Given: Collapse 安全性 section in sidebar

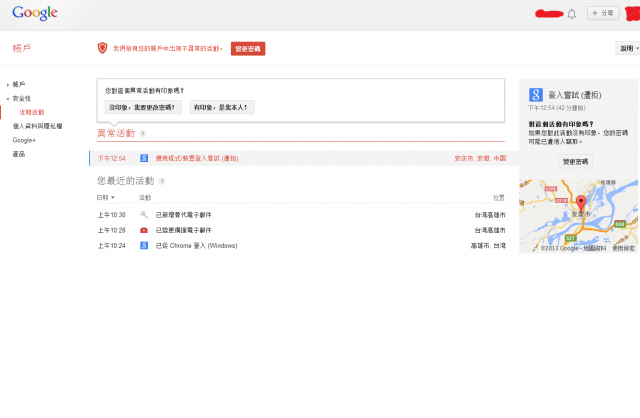Looking at the screenshot, I should pyautogui.click(x=19, y=98).
